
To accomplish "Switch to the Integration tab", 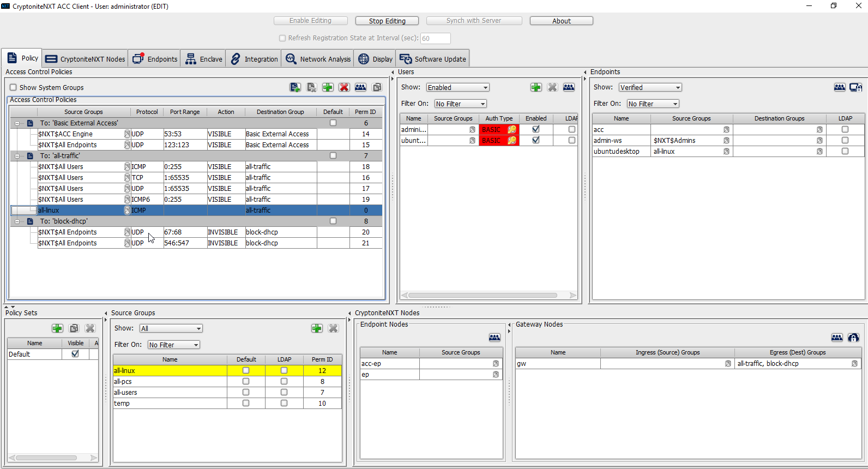I will pyautogui.click(x=254, y=59).
